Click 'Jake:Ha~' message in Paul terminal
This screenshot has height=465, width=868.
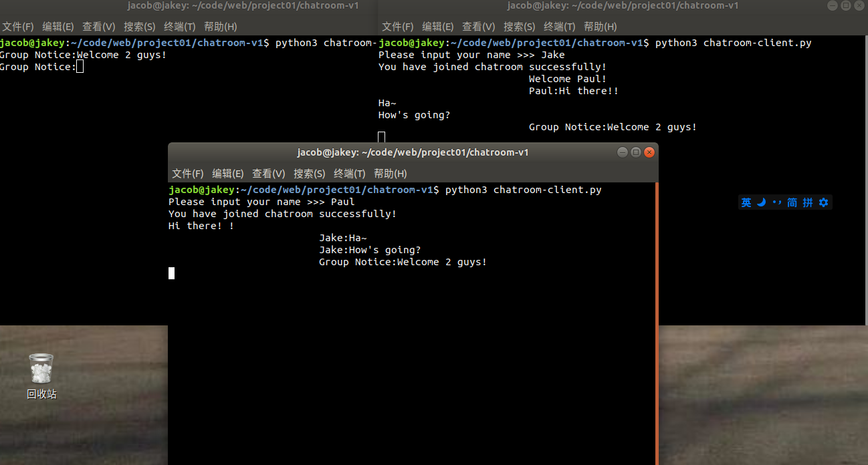point(343,238)
